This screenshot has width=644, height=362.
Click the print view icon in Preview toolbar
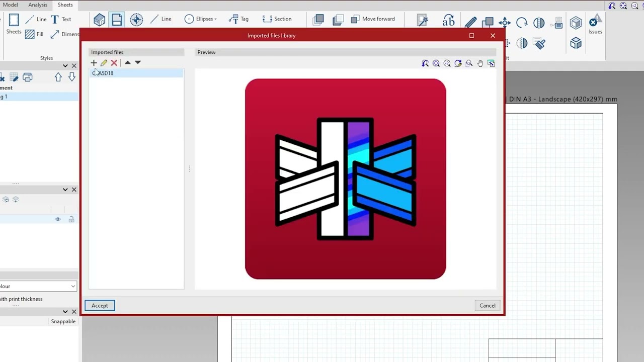(491, 63)
